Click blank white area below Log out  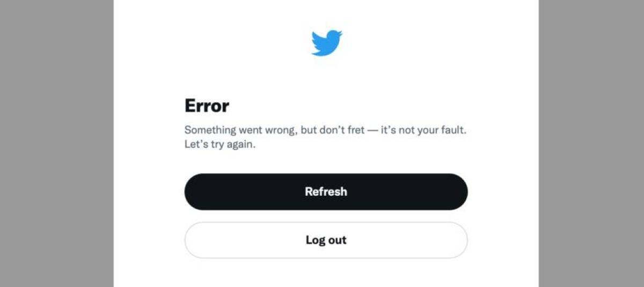(326, 274)
